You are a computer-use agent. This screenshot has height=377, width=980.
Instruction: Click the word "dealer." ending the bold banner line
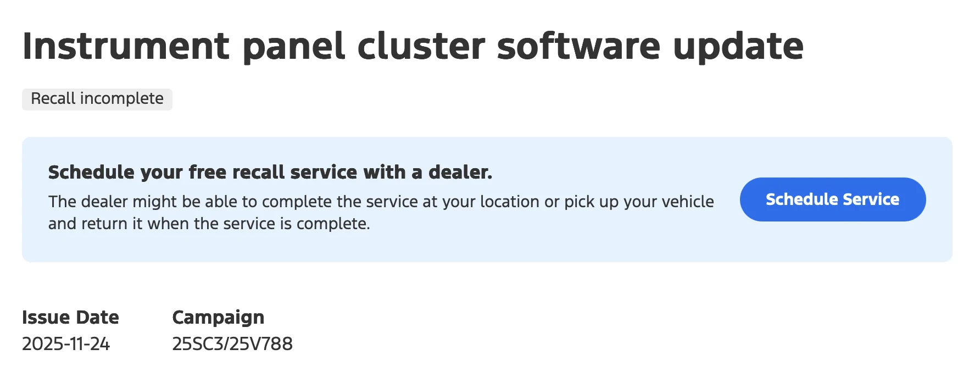point(460,173)
